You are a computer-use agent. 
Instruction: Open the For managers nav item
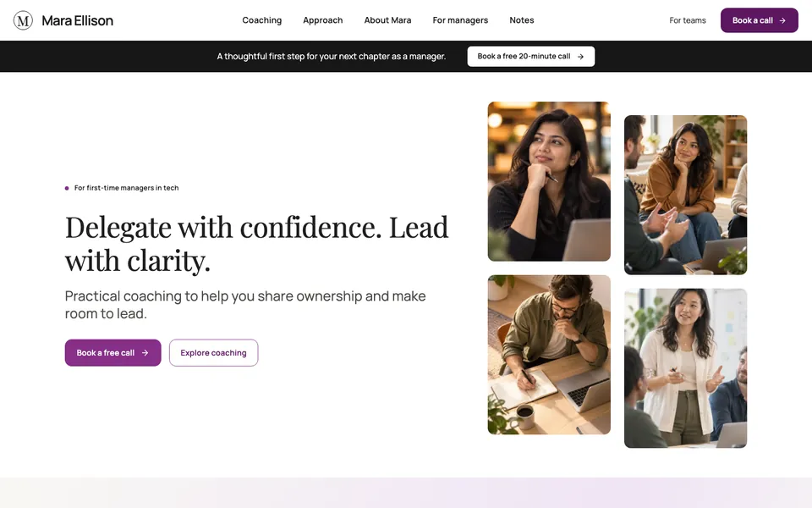(460, 20)
